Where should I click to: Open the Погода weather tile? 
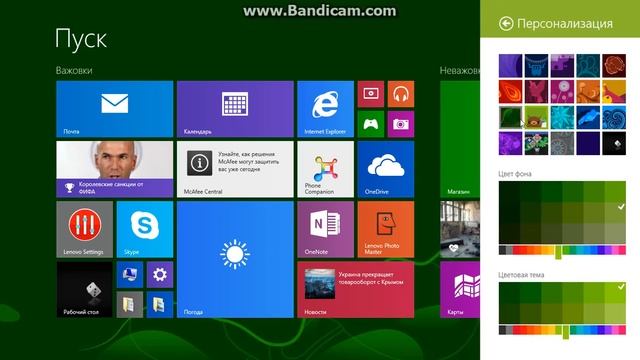[x=235, y=260]
